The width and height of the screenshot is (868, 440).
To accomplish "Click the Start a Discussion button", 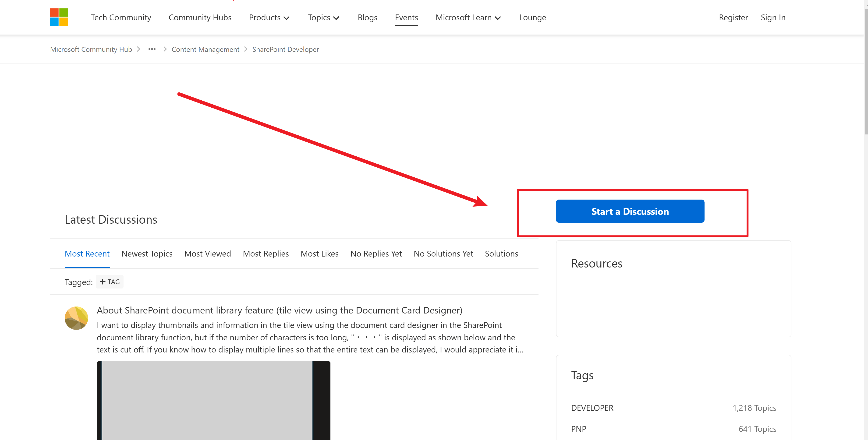I will (x=630, y=211).
